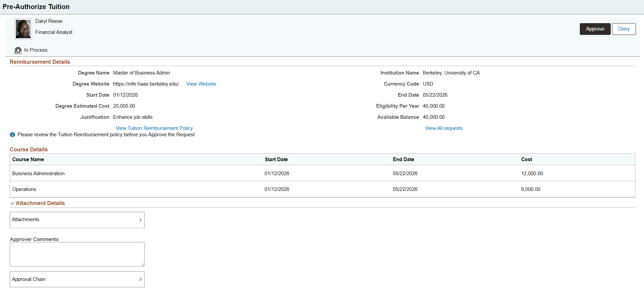Click the course Start Date column header
The height and width of the screenshot is (296, 644).
(x=276, y=159)
